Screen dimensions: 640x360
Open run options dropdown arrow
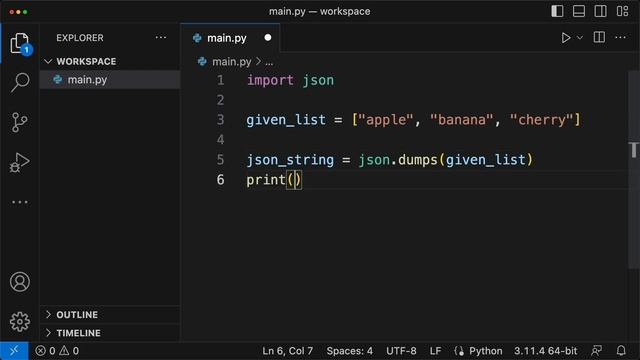point(580,38)
